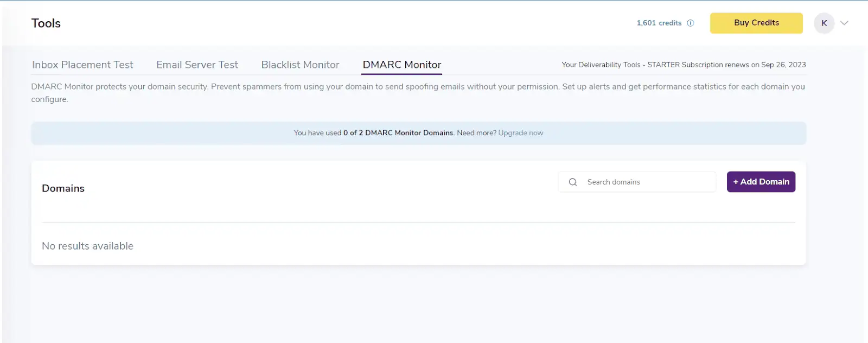The width and height of the screenshot is (868, 343).
Task: Click the Add Domain button
Action: pyautogui.click(x=761, y=182)
